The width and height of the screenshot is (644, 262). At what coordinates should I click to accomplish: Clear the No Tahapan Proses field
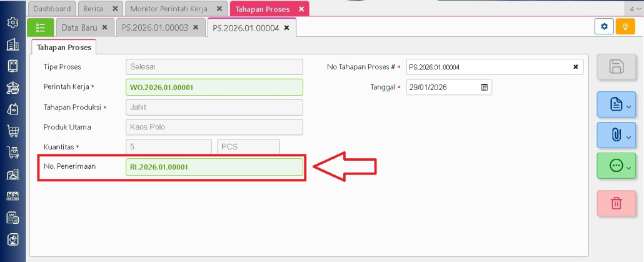coord(575,67)
